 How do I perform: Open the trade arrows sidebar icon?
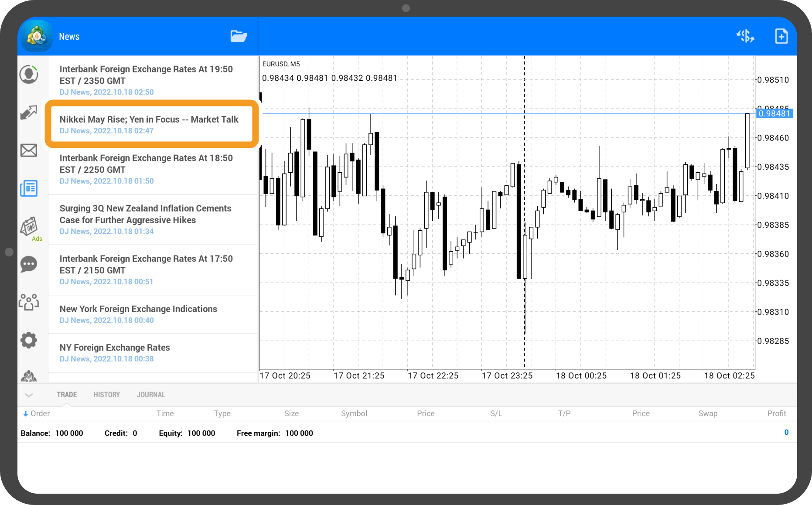pyautogui.click(x=29, y=113)
